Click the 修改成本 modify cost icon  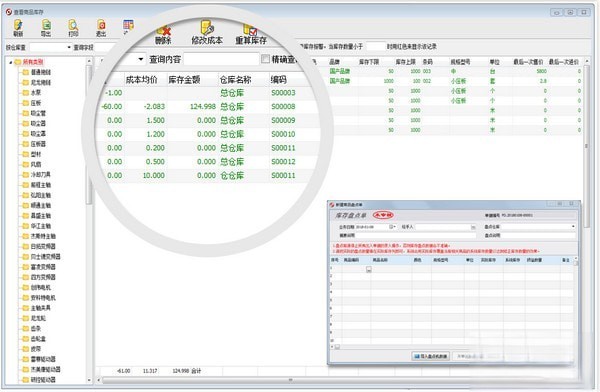click(x=207, y=27)
